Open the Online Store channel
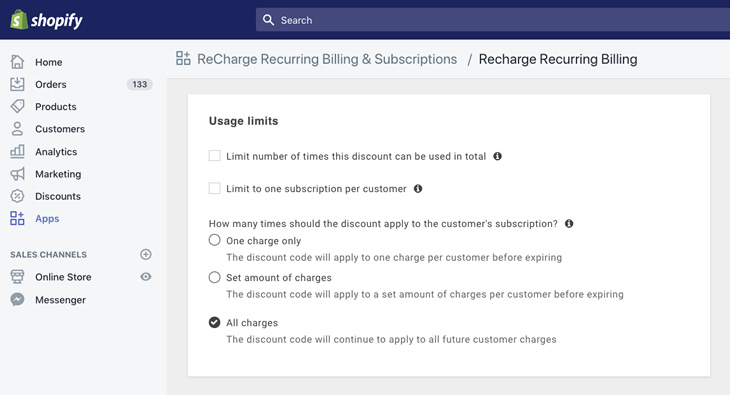This screenshot has height=395, width=730. (63, 277)
